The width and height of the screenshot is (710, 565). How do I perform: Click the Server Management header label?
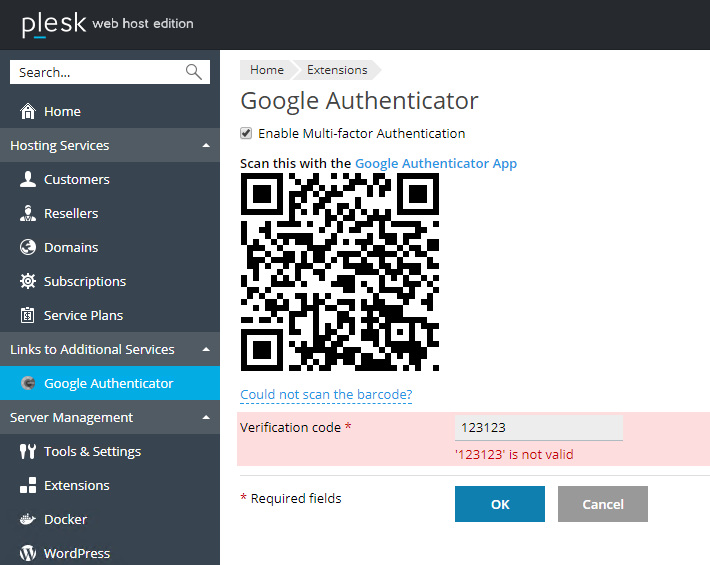pyautogui.click(x=72, y=417)
